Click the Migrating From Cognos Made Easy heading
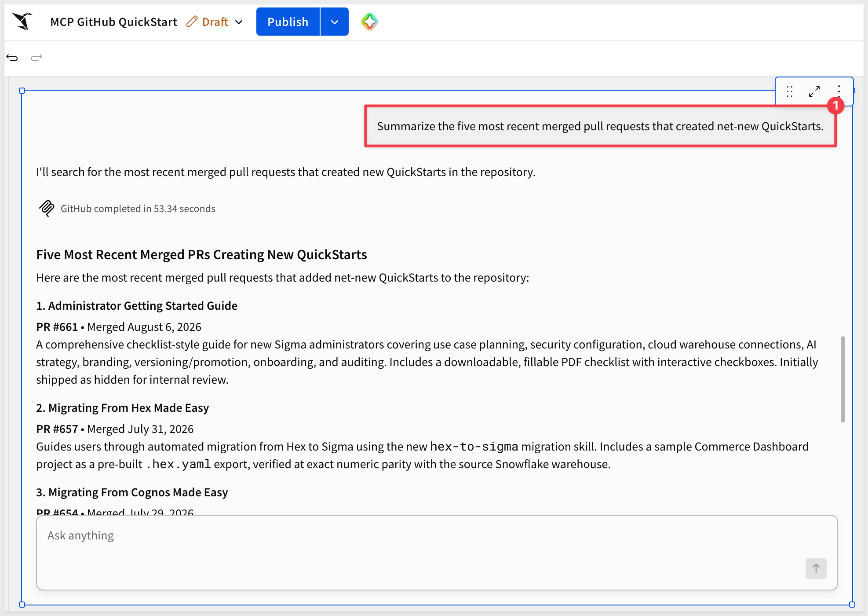Viewport: 868px width, 616px height. point(132,492)
